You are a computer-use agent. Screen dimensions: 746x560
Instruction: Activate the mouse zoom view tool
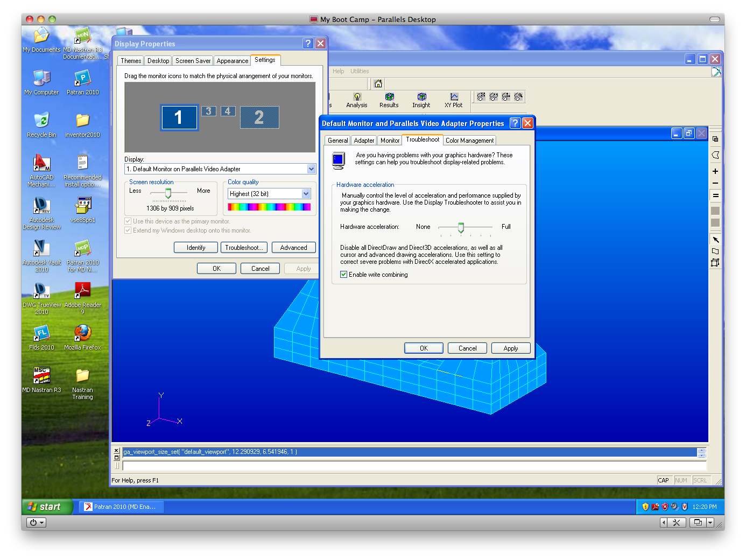tap(518, 97)
